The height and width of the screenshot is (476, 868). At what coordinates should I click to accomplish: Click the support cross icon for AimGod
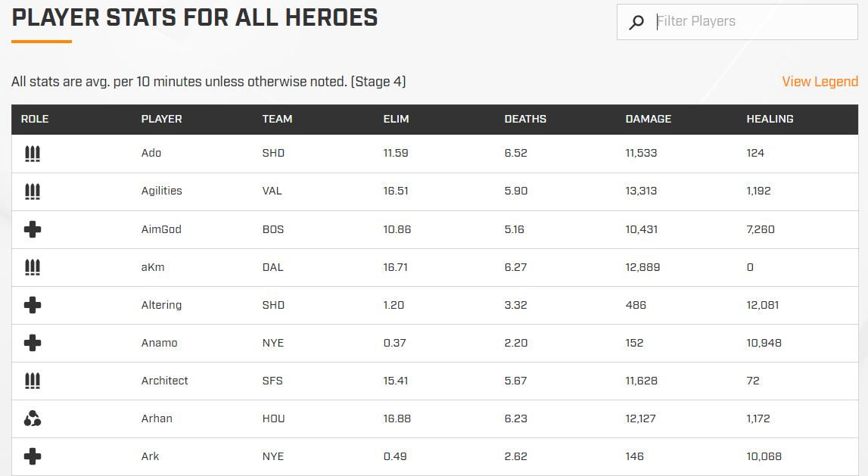pos(33,229)
